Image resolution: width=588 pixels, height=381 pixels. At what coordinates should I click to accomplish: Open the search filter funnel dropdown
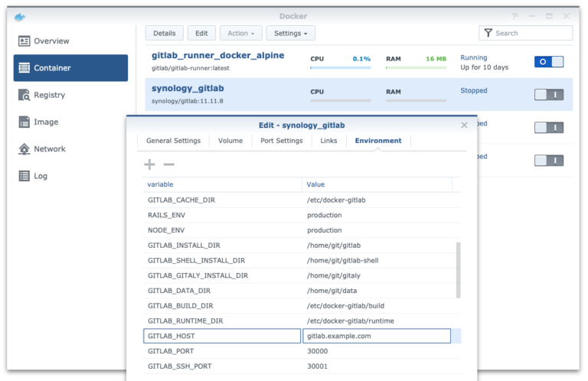[x=488, y=34]
